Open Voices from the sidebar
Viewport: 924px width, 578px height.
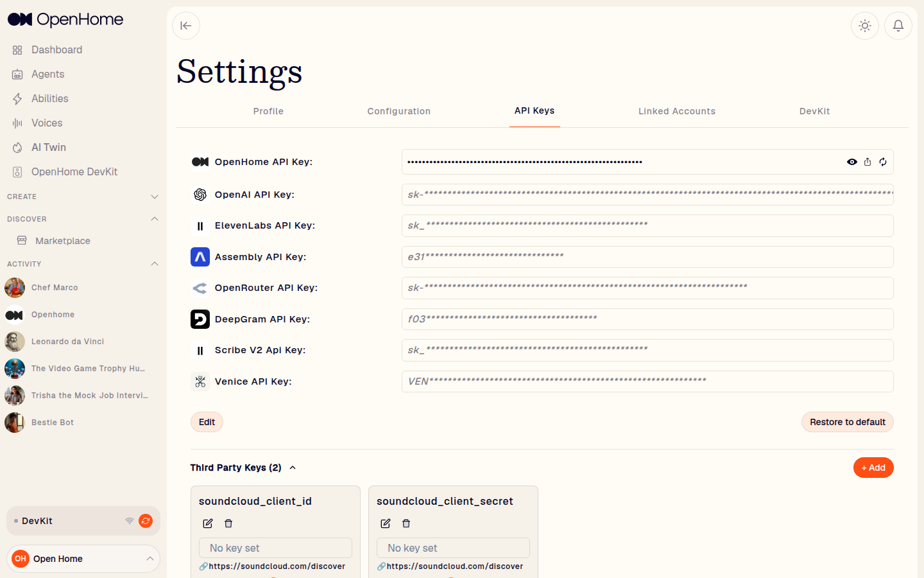point(47,123)
